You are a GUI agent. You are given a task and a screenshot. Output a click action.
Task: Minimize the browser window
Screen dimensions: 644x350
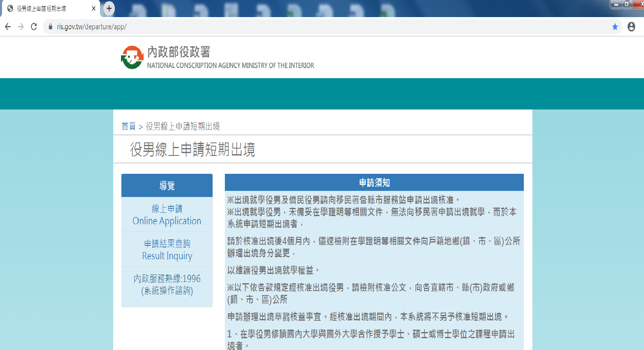point(616,4)
